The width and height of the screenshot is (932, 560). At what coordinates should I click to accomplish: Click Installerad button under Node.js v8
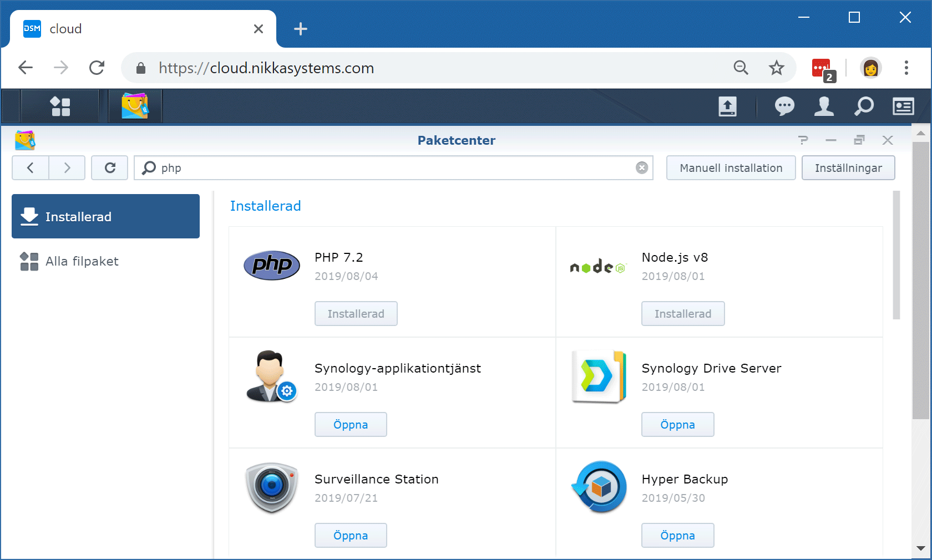pyautogui.click(x=683, y=314)
